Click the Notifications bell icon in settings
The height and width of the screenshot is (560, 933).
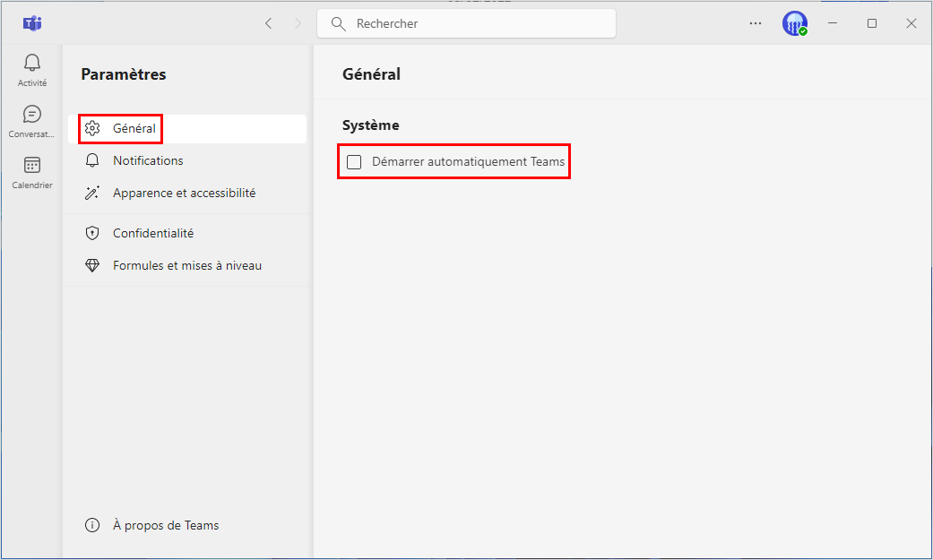pyautogui.click(x=92, y=160)
